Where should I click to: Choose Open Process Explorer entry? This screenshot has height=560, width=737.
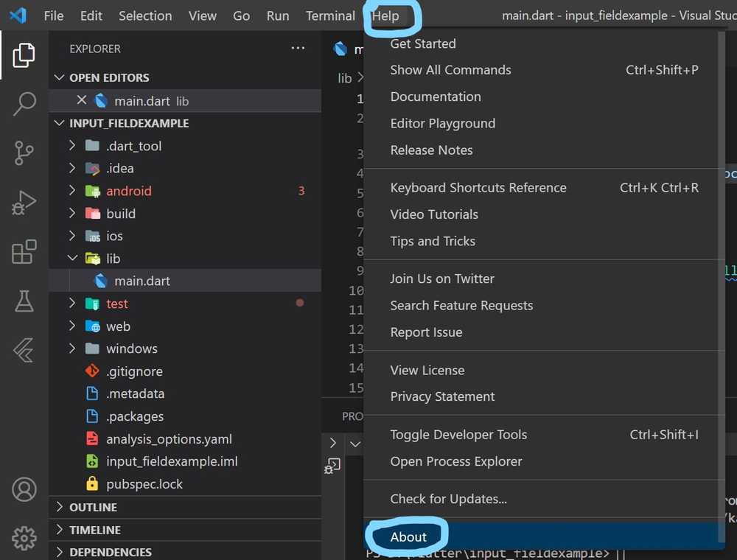[544, 461]
